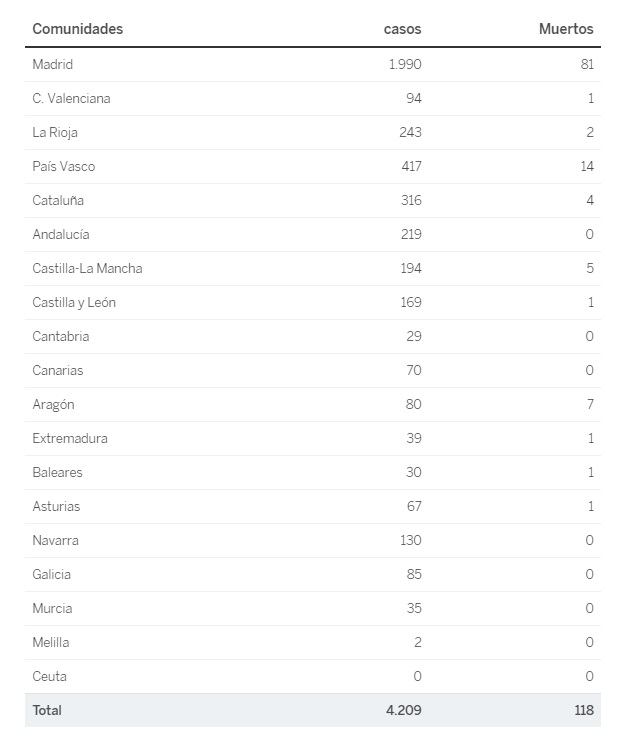Click the La Rioja community name

55,133
